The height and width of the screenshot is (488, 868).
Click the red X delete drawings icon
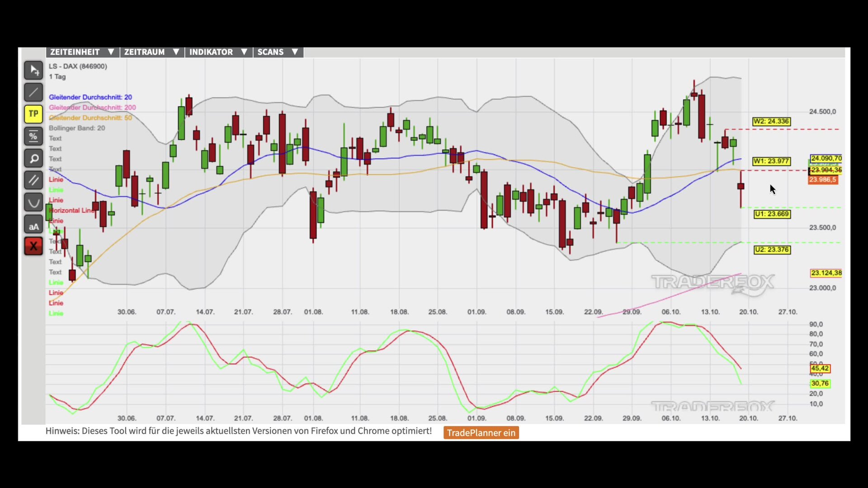tap(33, 246)
